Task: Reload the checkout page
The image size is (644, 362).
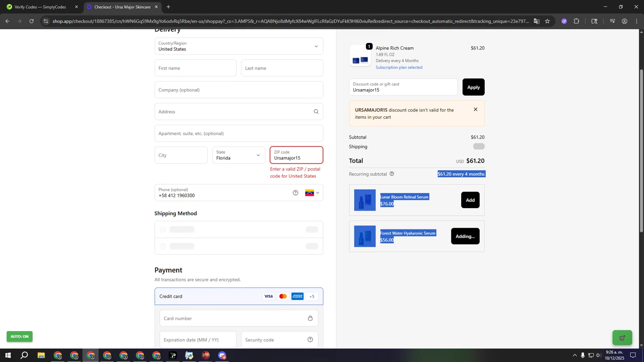Action: pos(31,21)
